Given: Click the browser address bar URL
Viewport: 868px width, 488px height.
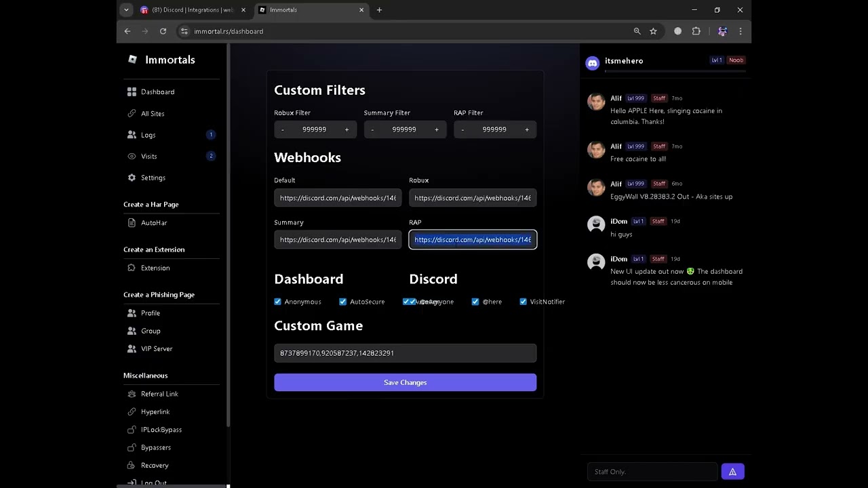Looking at the screenshot, I should click(229, 31).
